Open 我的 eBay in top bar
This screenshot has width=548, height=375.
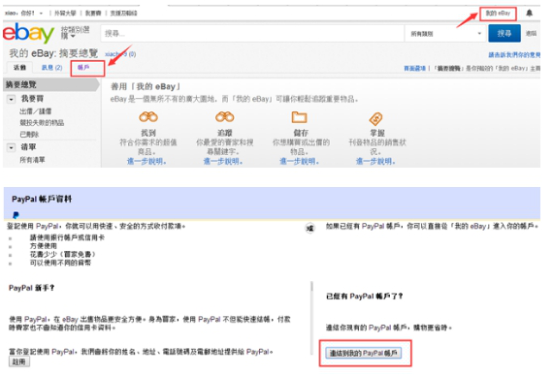pyautogui.click(x=498, y=13)
